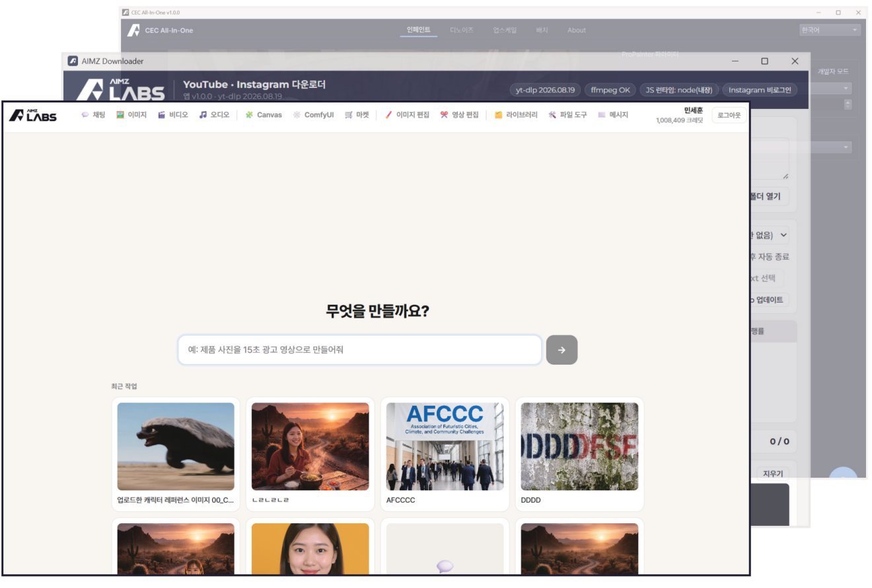
Task: Click the '후 자동 종료' label in Downloader
Action: pos(770,257)
